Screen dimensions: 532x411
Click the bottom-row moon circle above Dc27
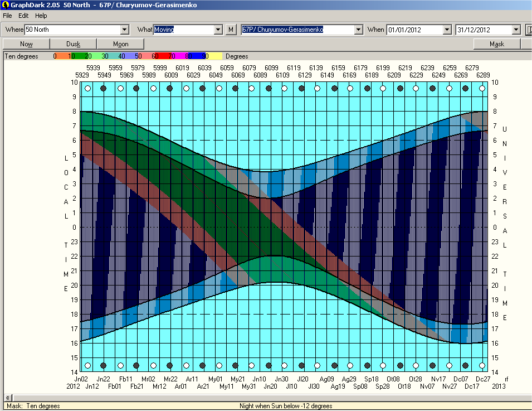(482, 366)
